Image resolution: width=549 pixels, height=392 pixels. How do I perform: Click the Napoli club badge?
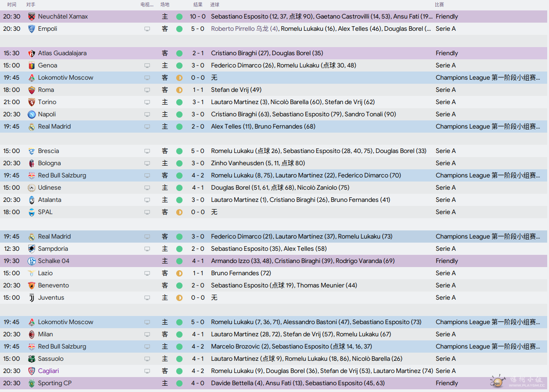point(31,115)
